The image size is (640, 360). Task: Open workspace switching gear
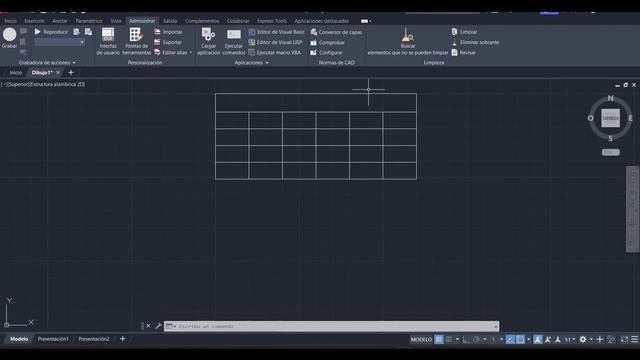click(583, 340)
